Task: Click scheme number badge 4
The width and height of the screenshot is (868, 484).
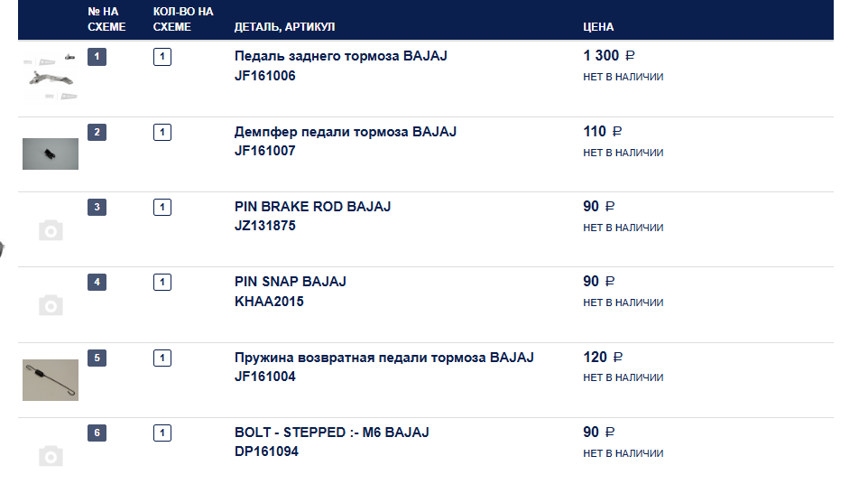Action: (x=97, y=282)
